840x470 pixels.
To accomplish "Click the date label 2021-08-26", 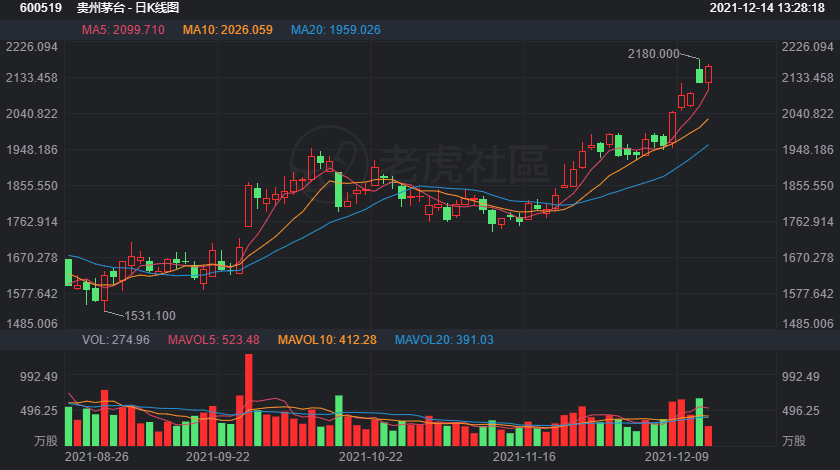I will pos(96,457).
